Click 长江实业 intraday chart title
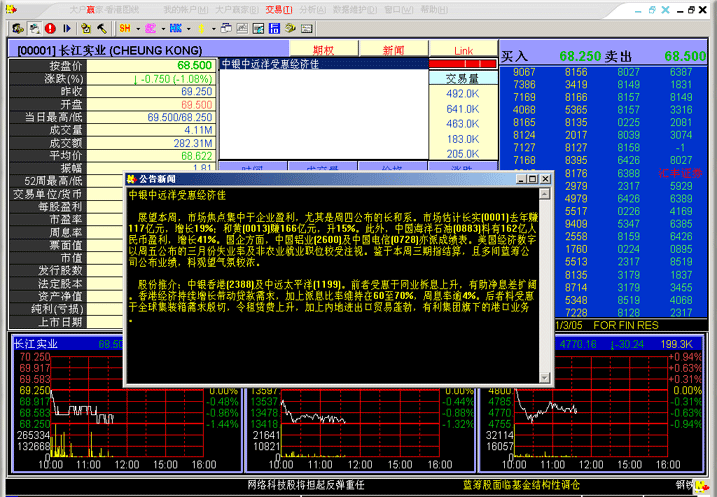The width and height of the screenshot is (717, 497). pyautogui.click(x=36, y=344)
